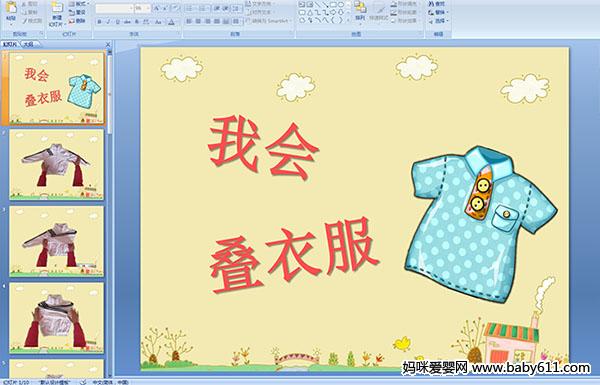This screenshot has height=385, width=600.
Task: Expand the Layout dropdown
Action: (79, 4)
